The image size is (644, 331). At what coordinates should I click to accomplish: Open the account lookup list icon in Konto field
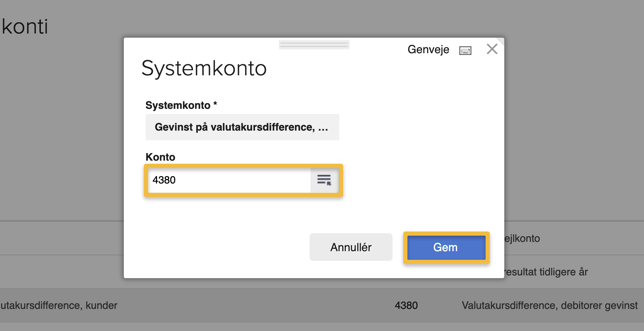click(x=324, y=180)
